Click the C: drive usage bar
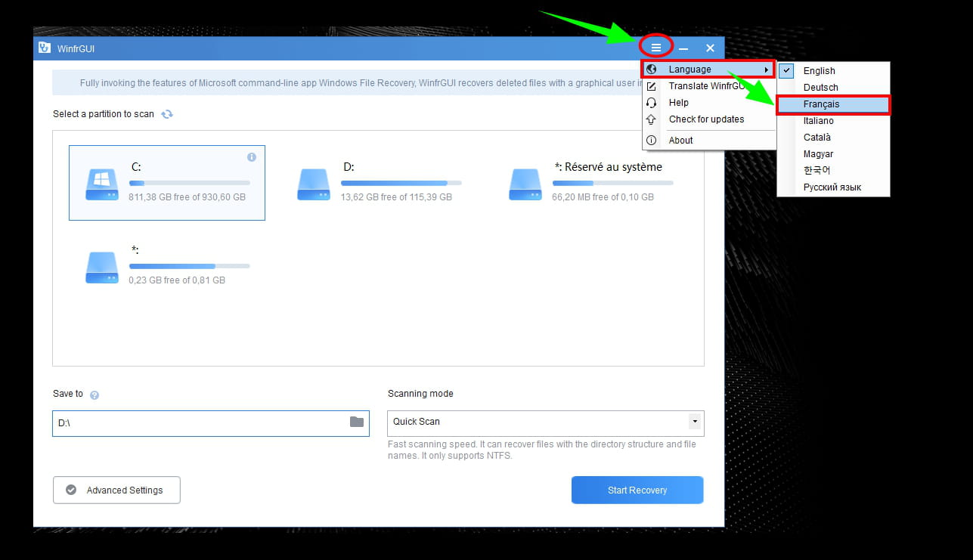This screenshot has height=560, width=973. tap(190, 183)
